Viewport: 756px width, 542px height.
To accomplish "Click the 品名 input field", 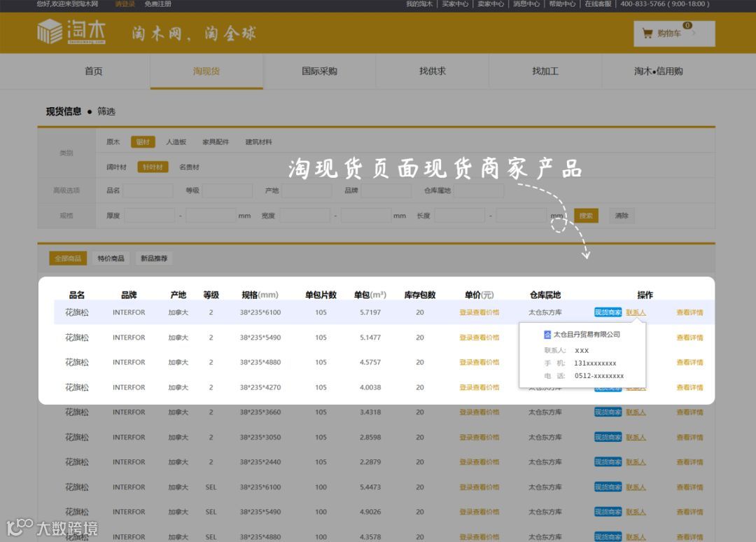I will [x=148, y=190].
